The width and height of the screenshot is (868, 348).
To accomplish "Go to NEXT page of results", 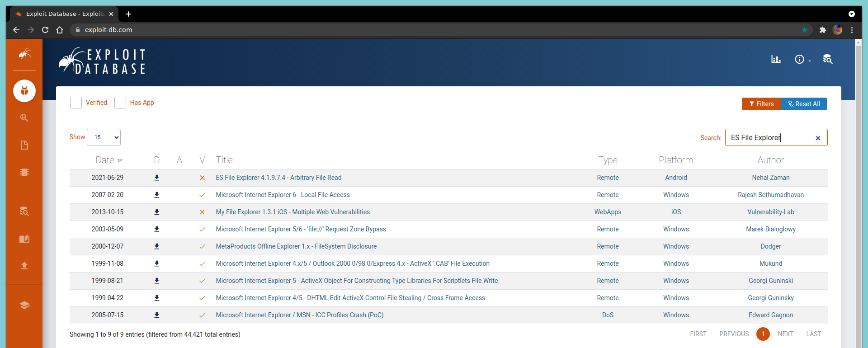I will tap(786, 334).
